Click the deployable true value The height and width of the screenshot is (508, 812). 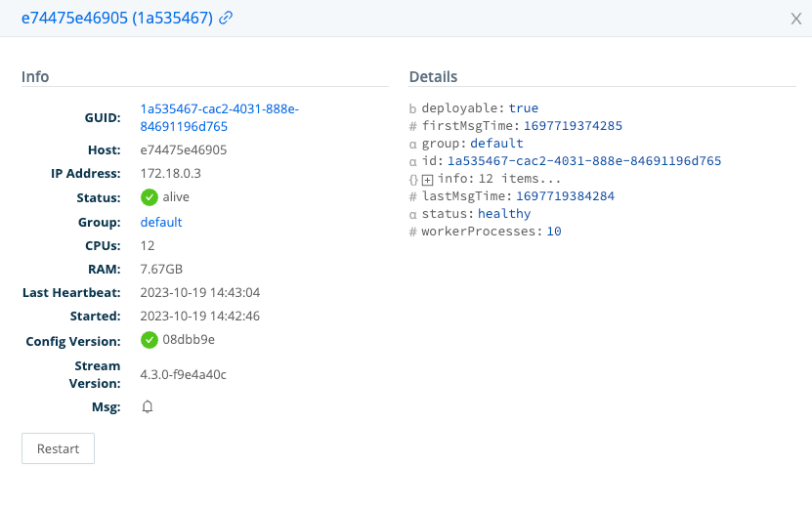coord(523,108)
